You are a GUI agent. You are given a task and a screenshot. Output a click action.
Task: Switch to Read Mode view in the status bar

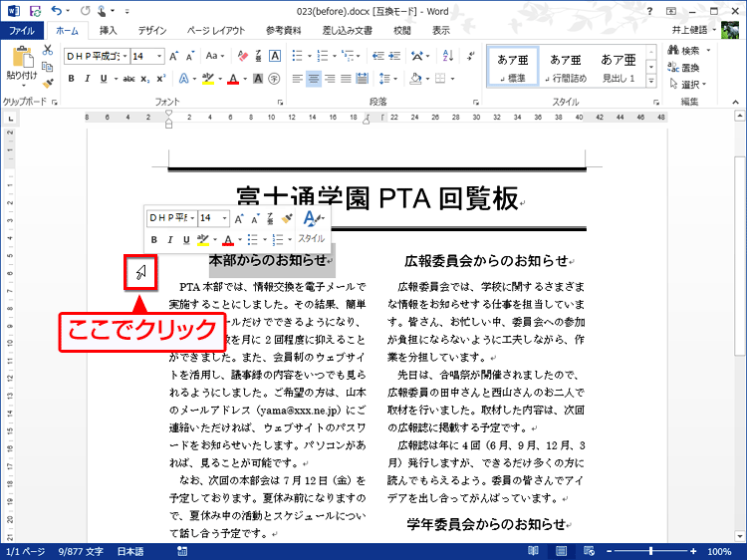[533, 551]
